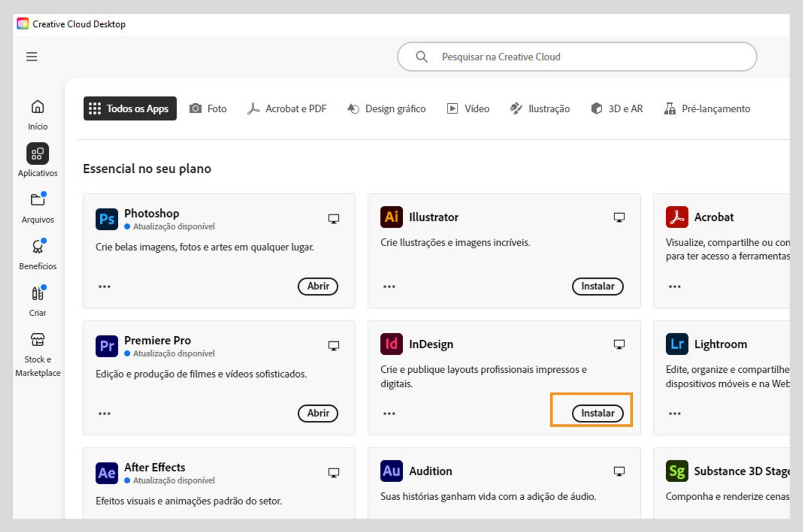Click Abrir button for Premiere Pro
The width and height of the screenshot is (803, 532).
point(318,413)
